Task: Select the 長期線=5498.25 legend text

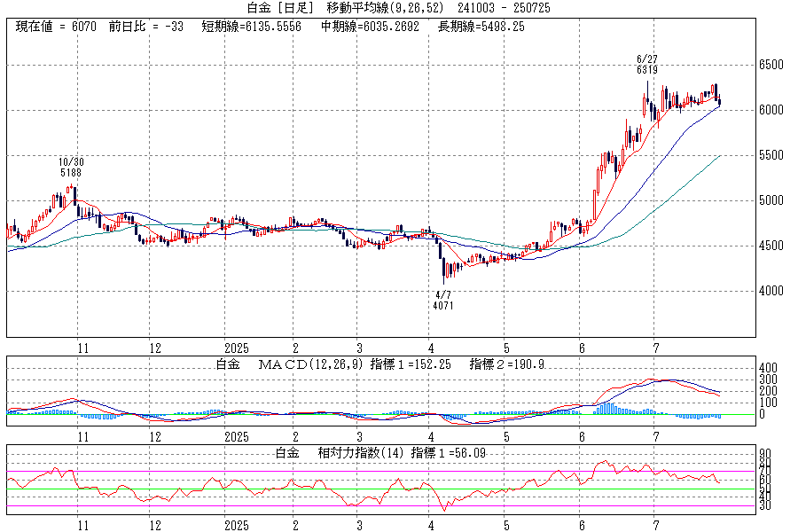Action: [x=481, y=27]
